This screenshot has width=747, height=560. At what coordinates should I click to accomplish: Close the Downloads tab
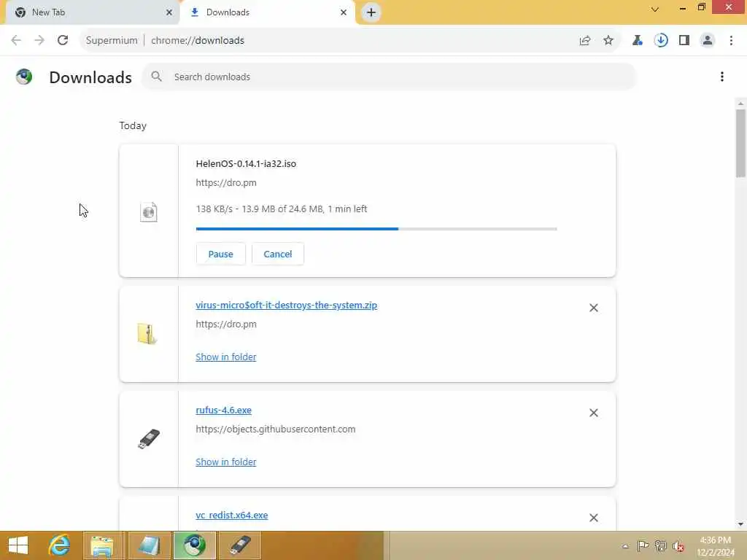pyautogui.click(x=344, y=12)
